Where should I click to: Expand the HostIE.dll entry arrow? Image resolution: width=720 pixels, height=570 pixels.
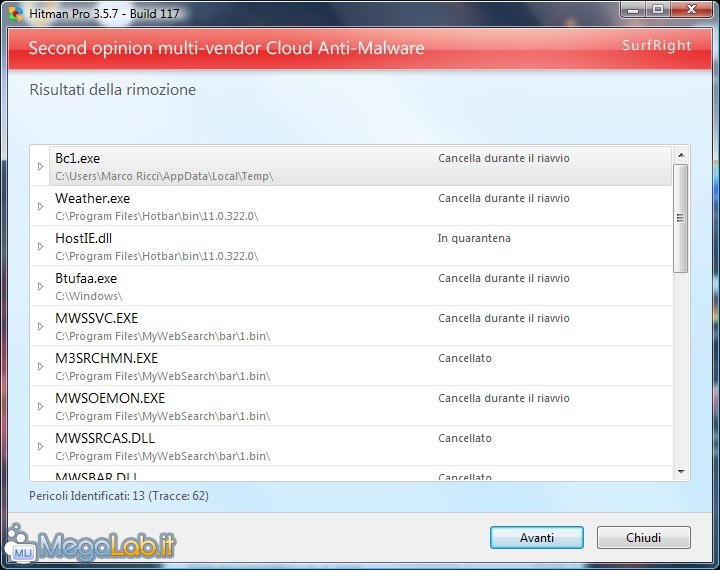click(x=40, y=246)
